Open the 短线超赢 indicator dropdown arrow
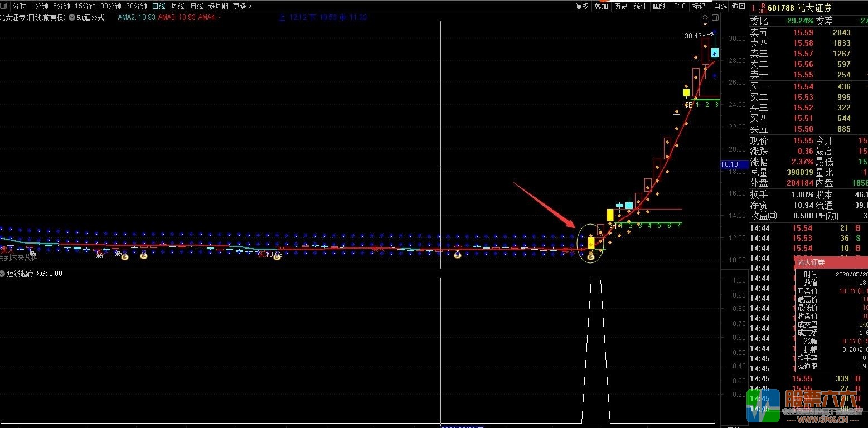Viewport: 868px width, 428px height. [3, 274]
